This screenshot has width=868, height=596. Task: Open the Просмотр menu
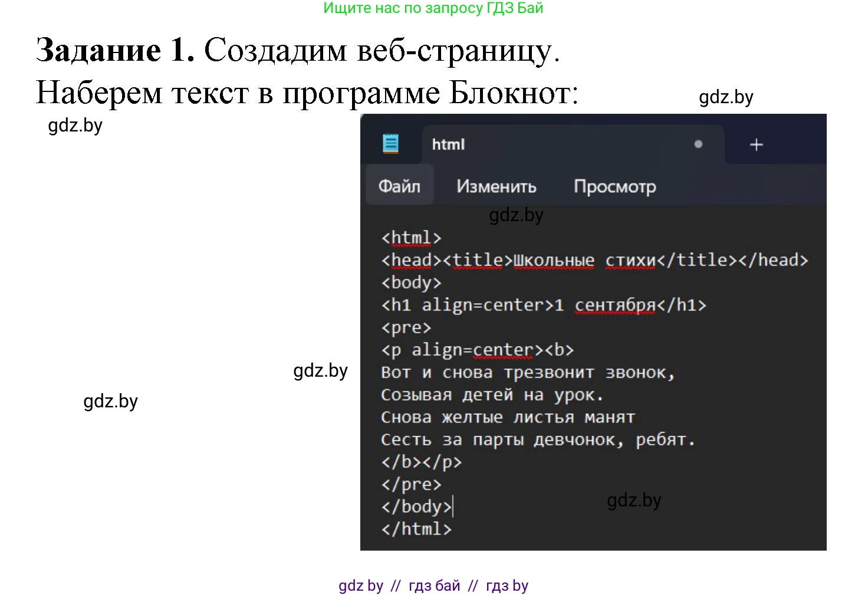[x=614, y=185]
